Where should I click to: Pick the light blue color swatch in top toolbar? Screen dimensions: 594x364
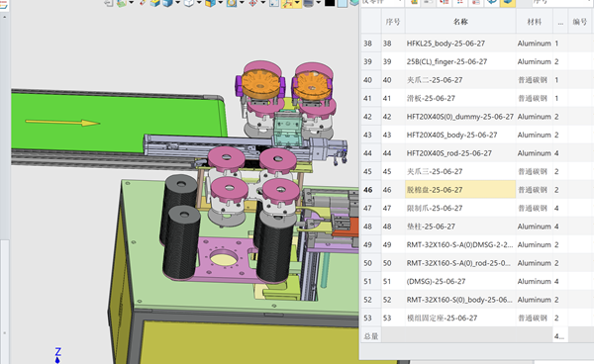[343, 3]
